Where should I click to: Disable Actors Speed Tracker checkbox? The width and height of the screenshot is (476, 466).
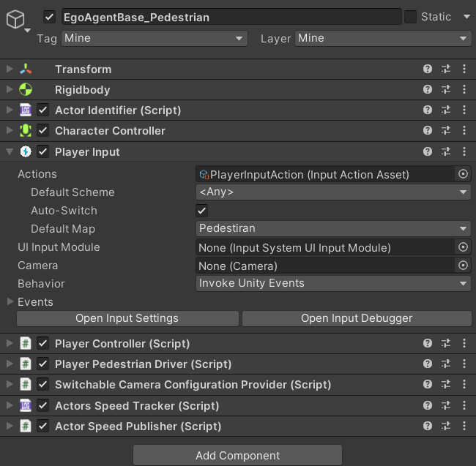[x=42, y=405]
